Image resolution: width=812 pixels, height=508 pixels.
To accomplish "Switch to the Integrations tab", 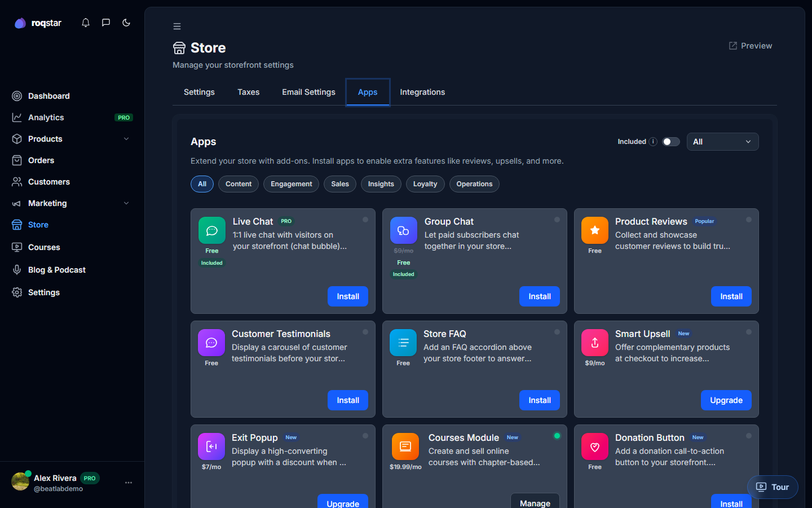I will coord(422,92).
